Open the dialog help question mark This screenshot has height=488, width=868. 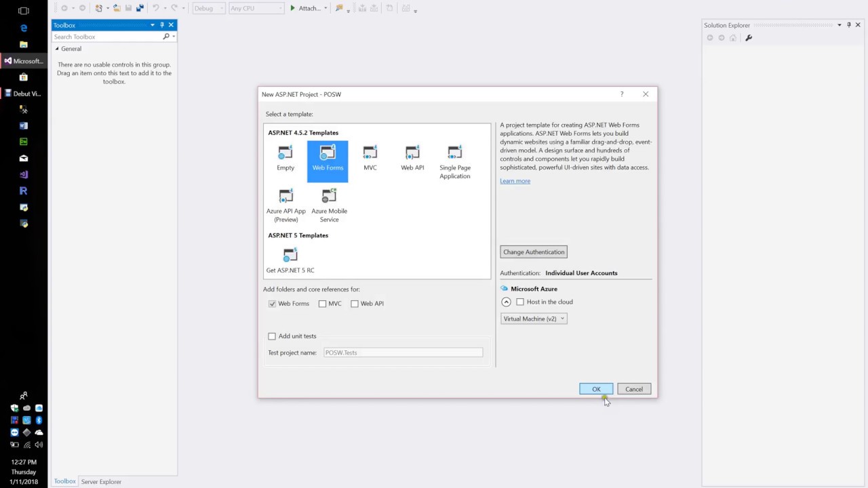tap(621, 94)
